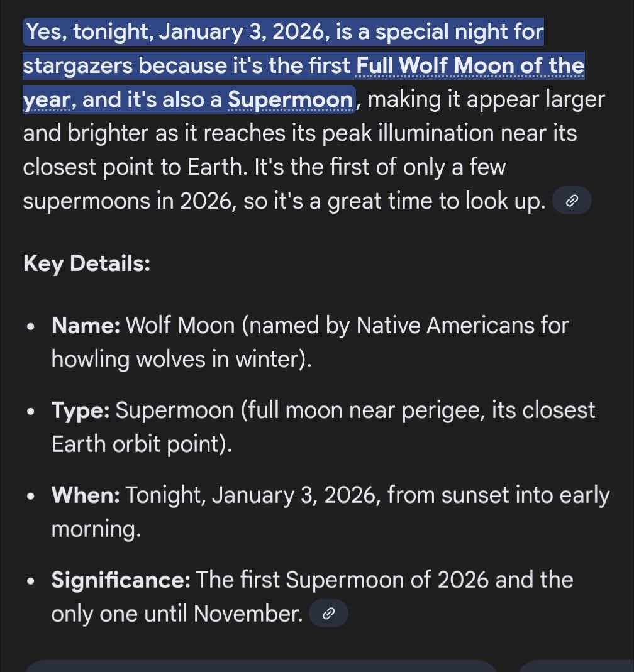Screen dimensions: 634x672
Task: Click the bold "Significance:" label
Action: pos(121,580)
